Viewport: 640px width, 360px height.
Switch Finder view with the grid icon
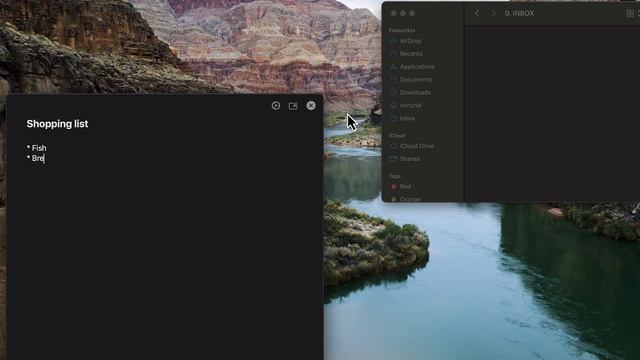click(630, 13)
